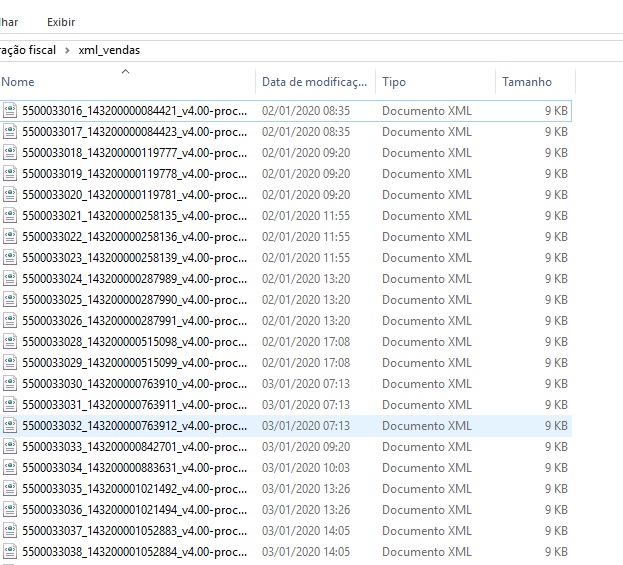Click XML icon of file 5500033019_143200000119778
Image resolution: width=623 pixels, height=565 pixels.
click(10, 174)
